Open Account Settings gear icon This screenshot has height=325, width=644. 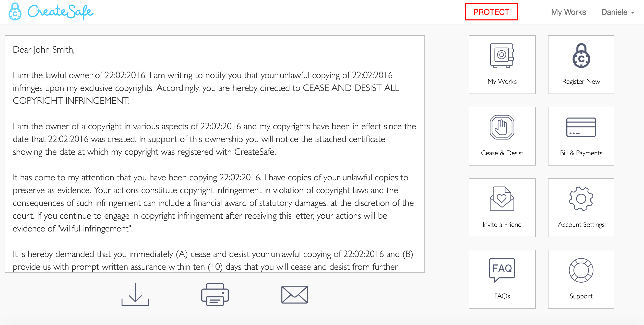click(581, 199)
